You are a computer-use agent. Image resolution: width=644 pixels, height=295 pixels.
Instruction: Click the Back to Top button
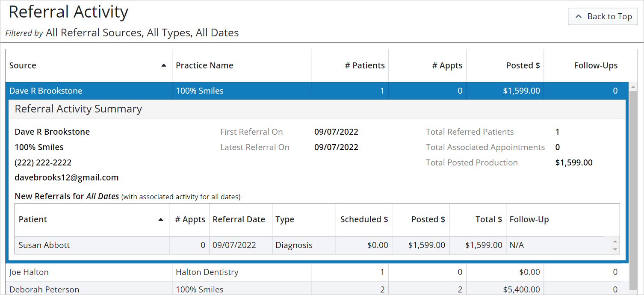pos(603,16)
